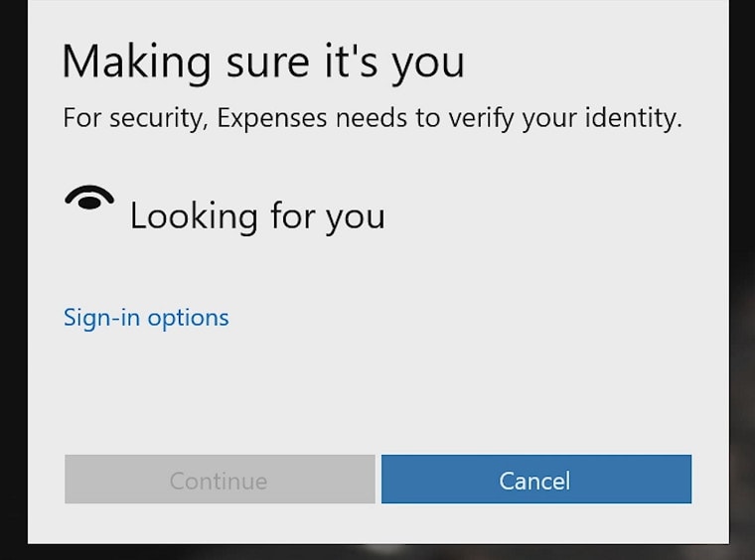Viewport: 755px width, 560px height.
Task: Click the "Looking for you" status text
Action: [257, 215]
